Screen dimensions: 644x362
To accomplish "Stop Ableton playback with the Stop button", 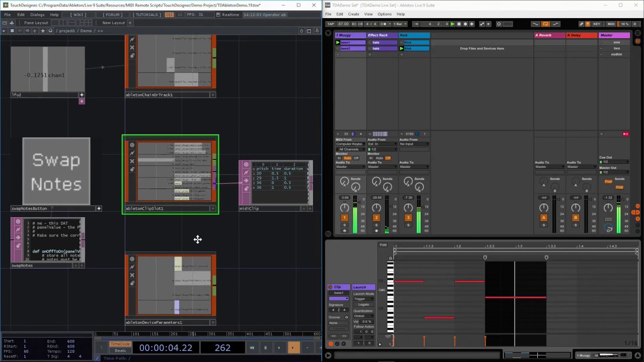I will point(459,24).
